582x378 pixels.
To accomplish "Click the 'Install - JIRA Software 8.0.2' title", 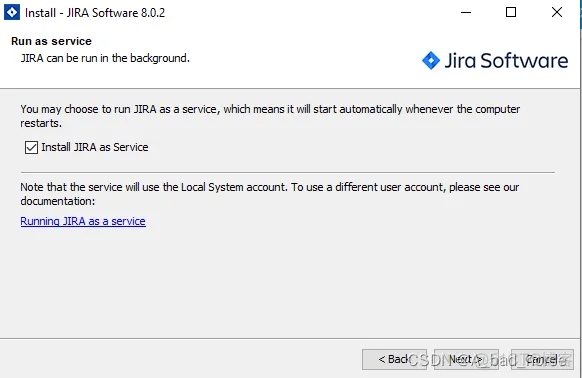I will click(x=95, y=13).
